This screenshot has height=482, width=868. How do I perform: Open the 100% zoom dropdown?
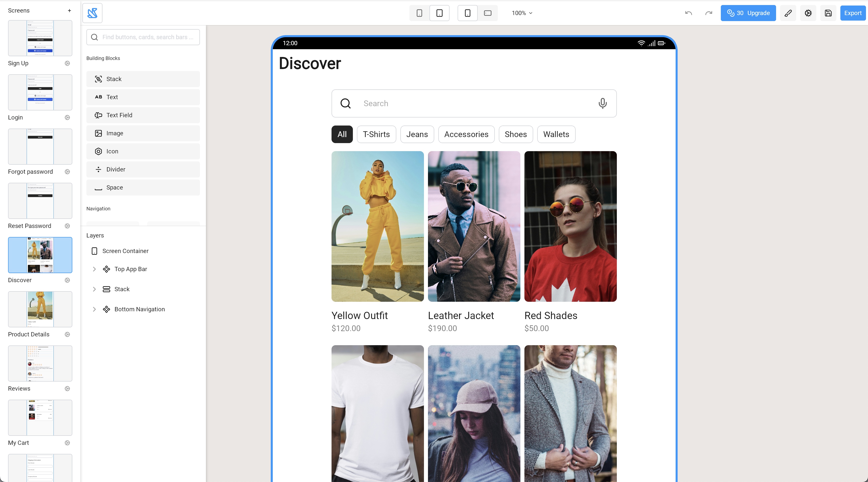point(522,13)
